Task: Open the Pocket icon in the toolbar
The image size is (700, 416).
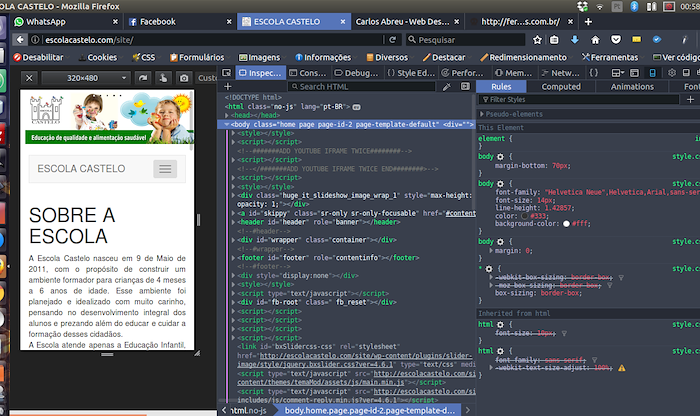Action: pyautogui.click(x=616, y=40)
